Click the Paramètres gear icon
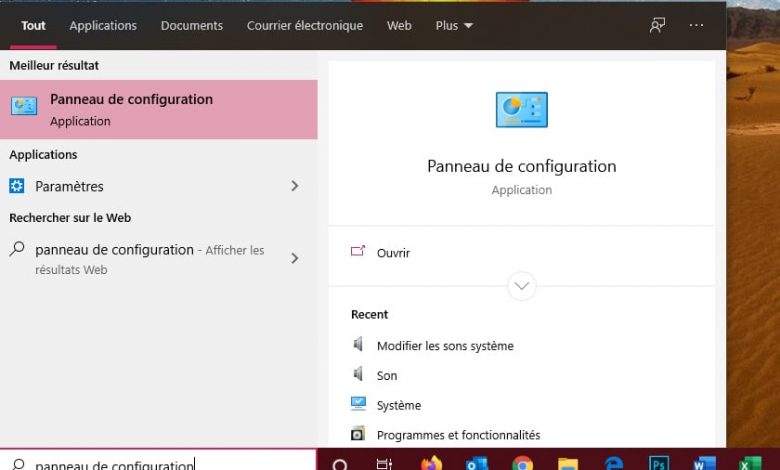This screenshot has height=470, width=780. click(x=16, y=186)
